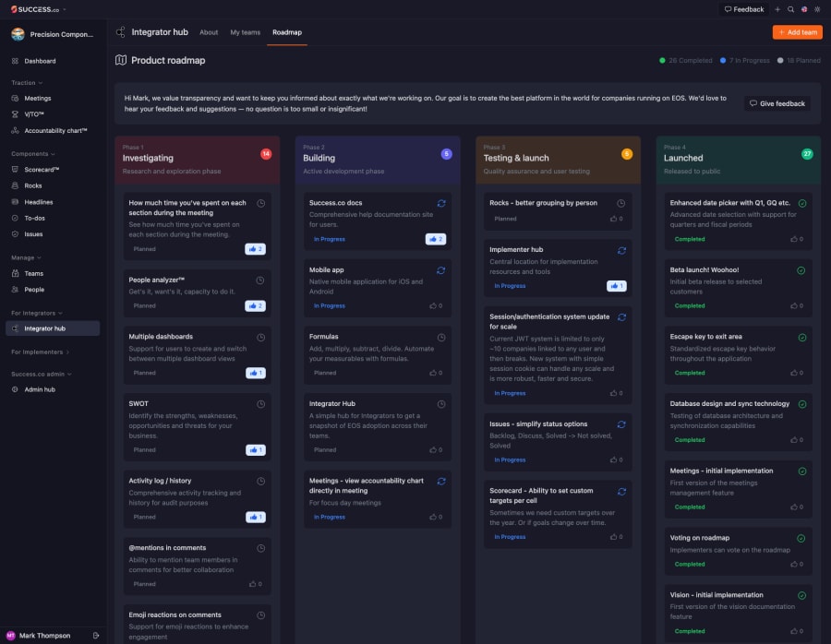Click checkmark icon on Voting on roadmap card

coord(801,538)
